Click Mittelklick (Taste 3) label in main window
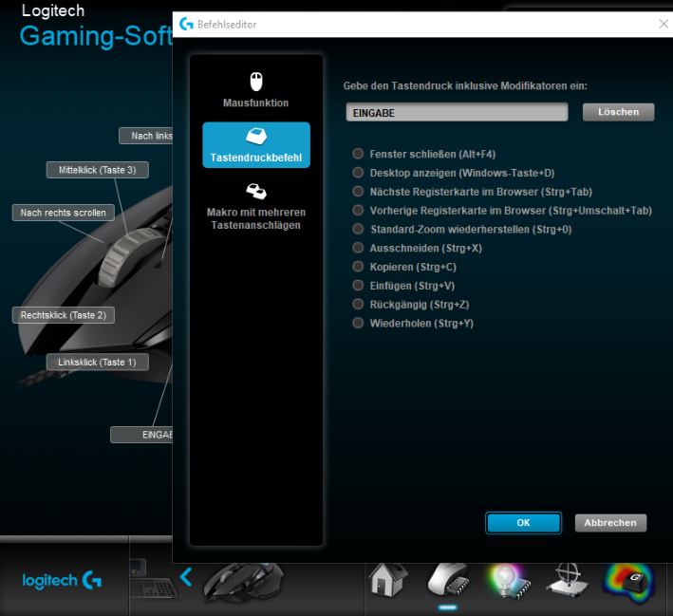The height and width of the screenshot is (616, 673). tap(98, 170)
